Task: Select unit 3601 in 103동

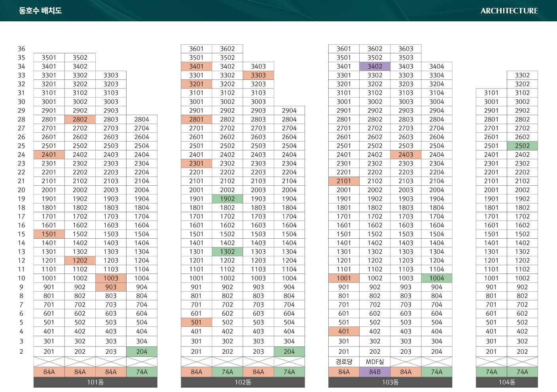Action: (x=344, y=49)
